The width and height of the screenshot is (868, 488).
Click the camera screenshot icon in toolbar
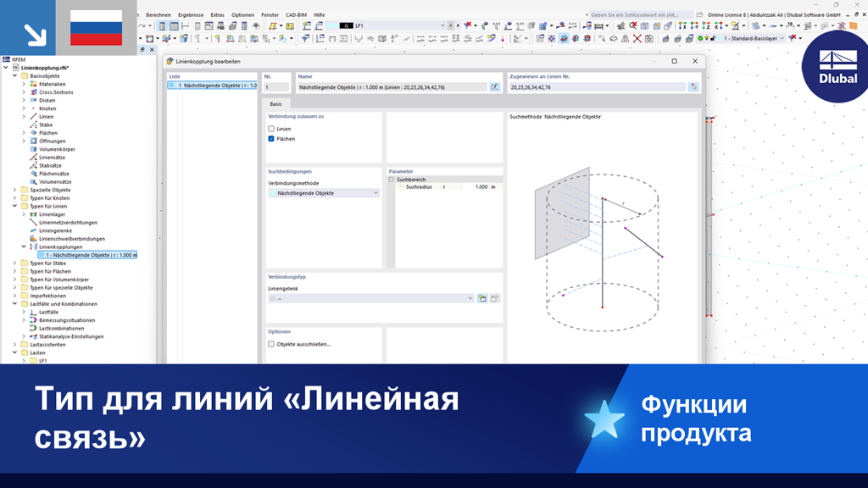[648, 38]
